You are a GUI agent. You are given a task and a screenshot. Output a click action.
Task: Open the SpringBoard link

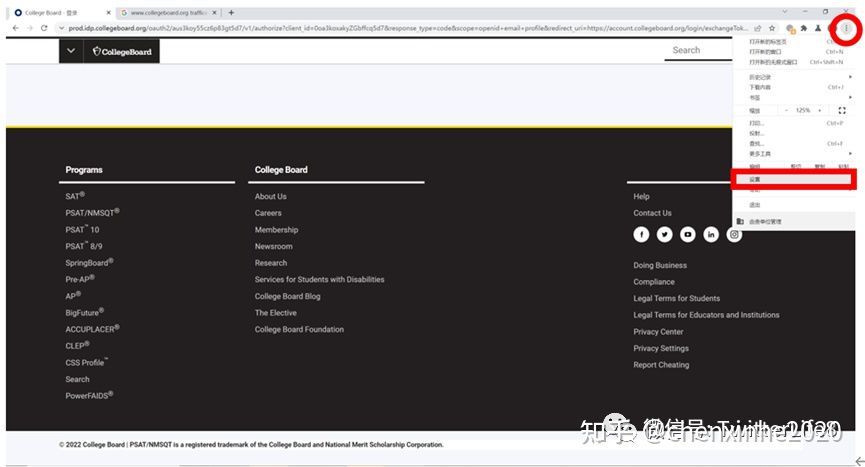click(89, 262)
